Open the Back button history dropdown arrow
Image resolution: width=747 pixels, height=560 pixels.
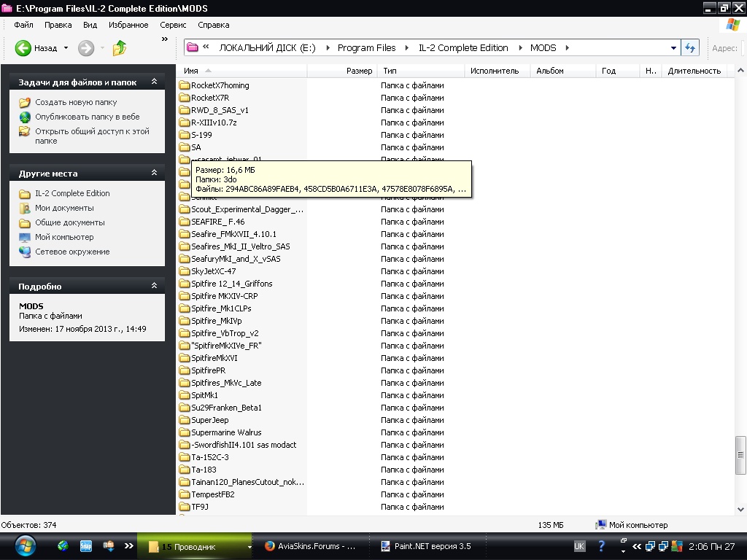[66, 48]
